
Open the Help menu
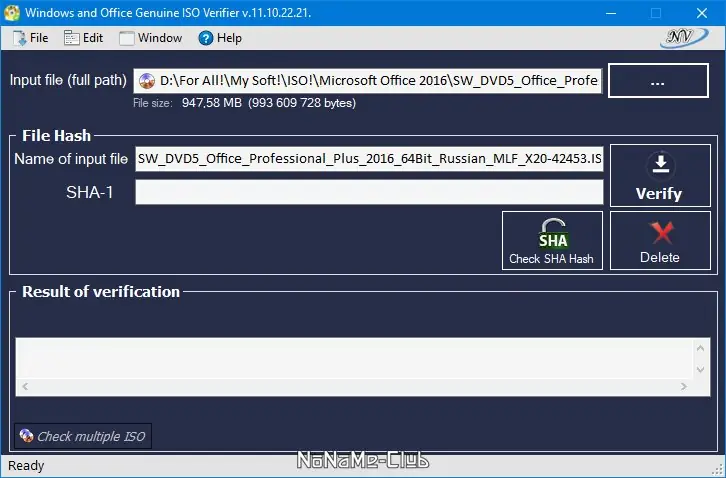point(220,38)
